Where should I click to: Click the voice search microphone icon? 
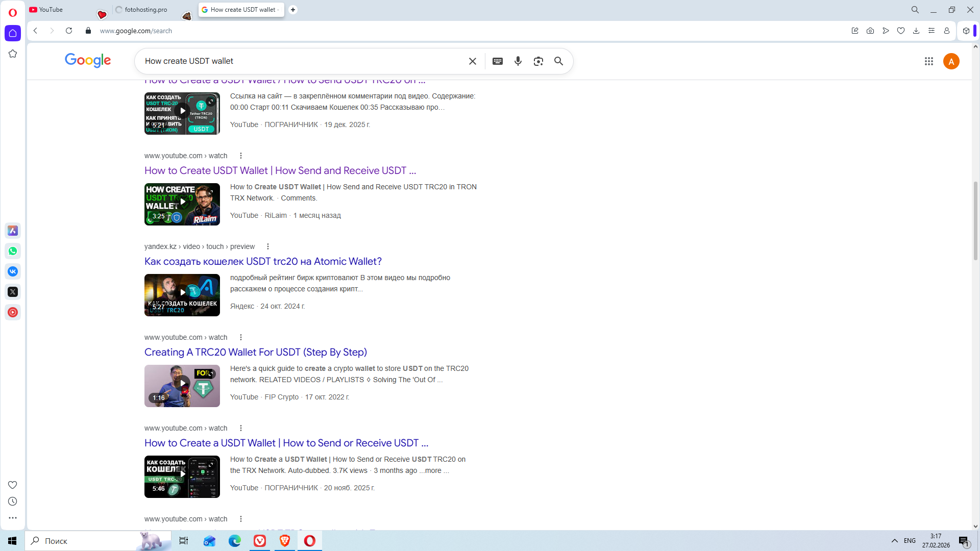pyautogui.click(x=518, y=61)
